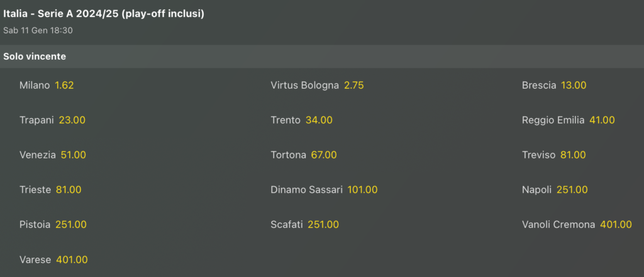This screenshot has width=644, height=277.
Task: Collapse the Solo vincente market header
Action: 35,57
